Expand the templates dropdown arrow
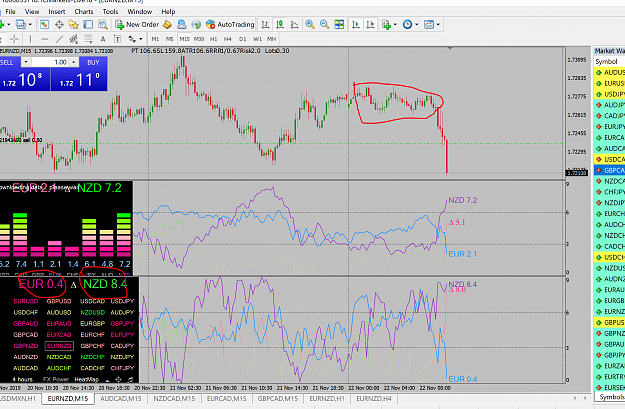The image size is (625, 409). tap(438, 25)
